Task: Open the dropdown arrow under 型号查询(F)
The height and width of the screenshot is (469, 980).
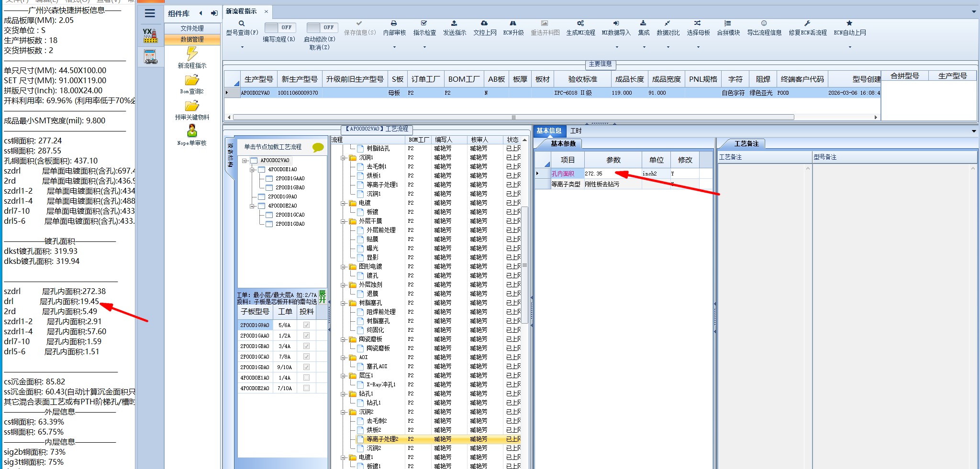Action: tap(242, 47)
